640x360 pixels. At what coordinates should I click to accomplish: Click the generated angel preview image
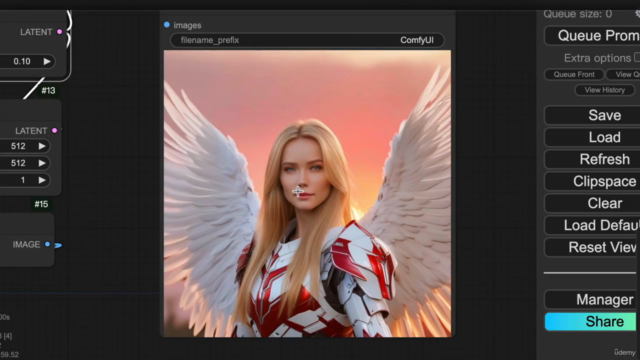307,193
